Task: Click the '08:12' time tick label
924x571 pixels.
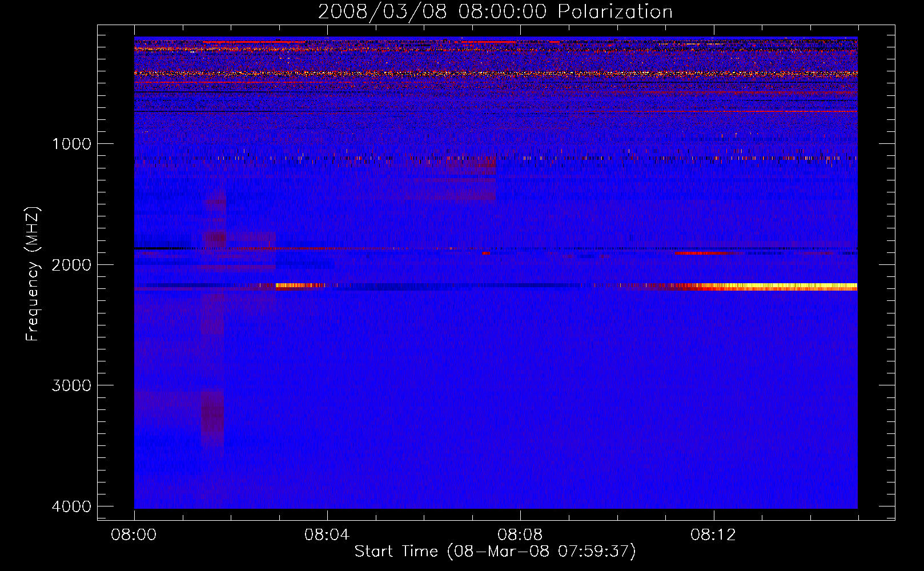Action: [713, 535]
